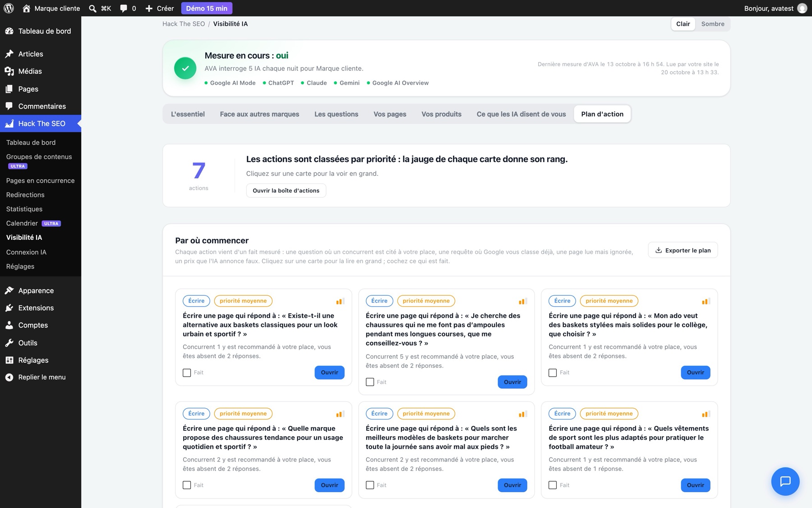
Task: Open the L'essentiel tab
Action: coord(188,114)
